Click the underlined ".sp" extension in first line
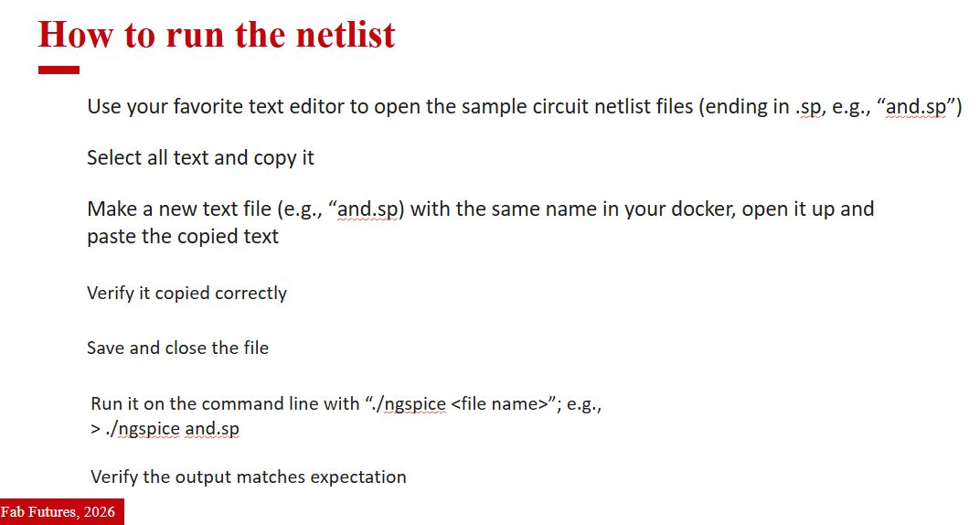The image size is (980, 525). click(x=807, y=106)
